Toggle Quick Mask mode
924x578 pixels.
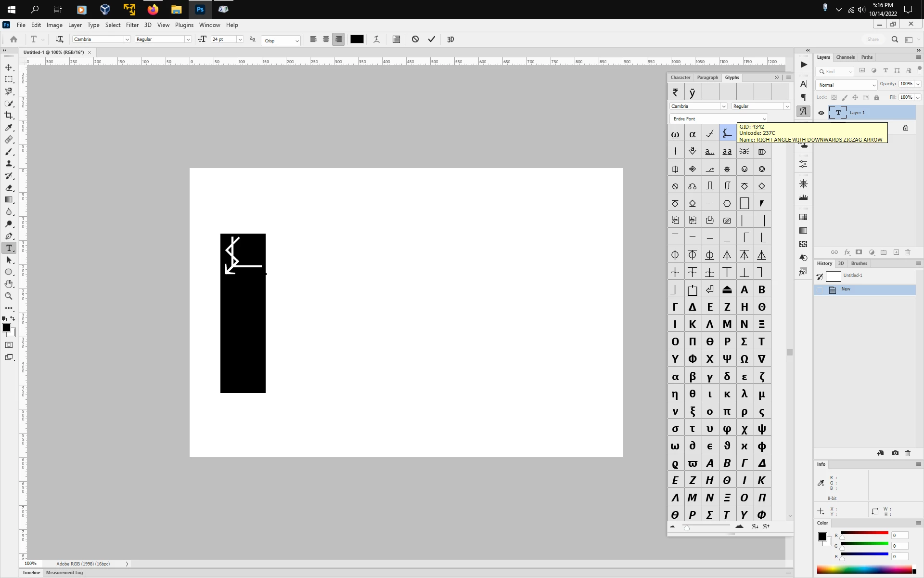coord(9,345)
